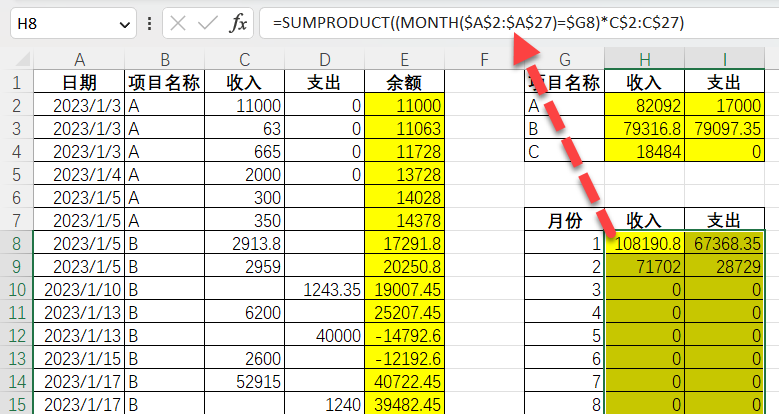The width and height of the screenshot is (779, 414).
Task: Select column C header
Action: point(244,60)
